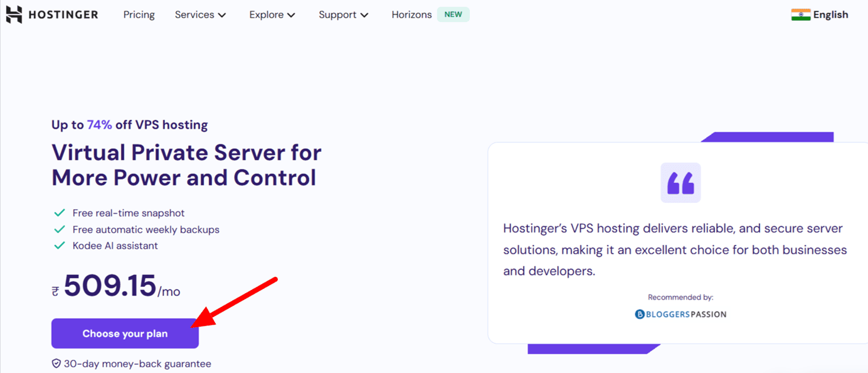The image size is (868, 373).
Task: Click the Indian flag language icon
Action: [800, 14]
